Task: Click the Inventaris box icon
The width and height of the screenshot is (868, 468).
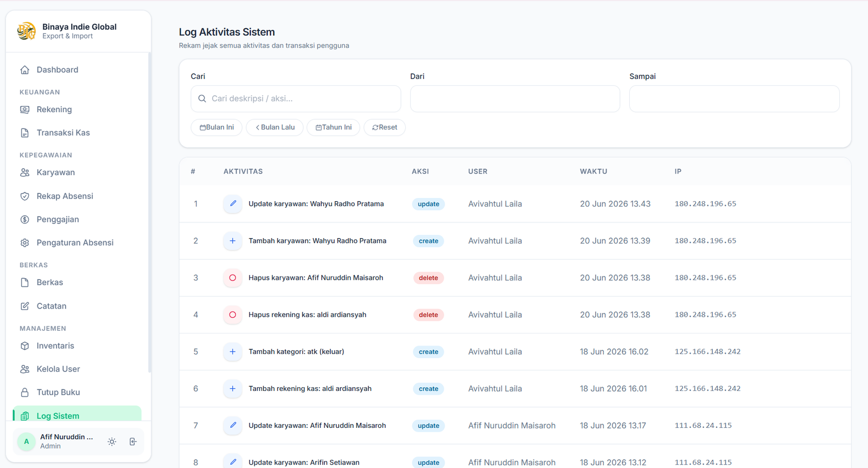Action: 24,346
